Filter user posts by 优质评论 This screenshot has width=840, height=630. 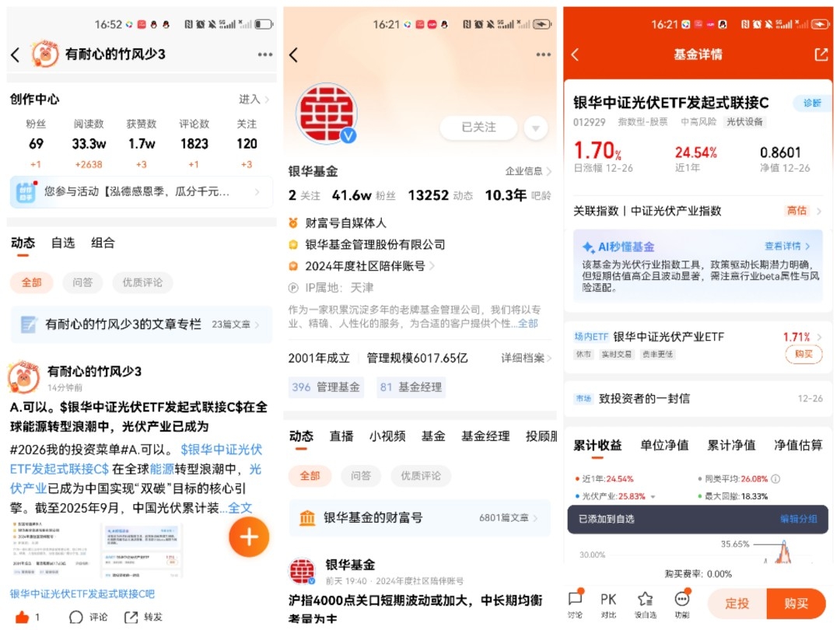(x=142, y=282)
